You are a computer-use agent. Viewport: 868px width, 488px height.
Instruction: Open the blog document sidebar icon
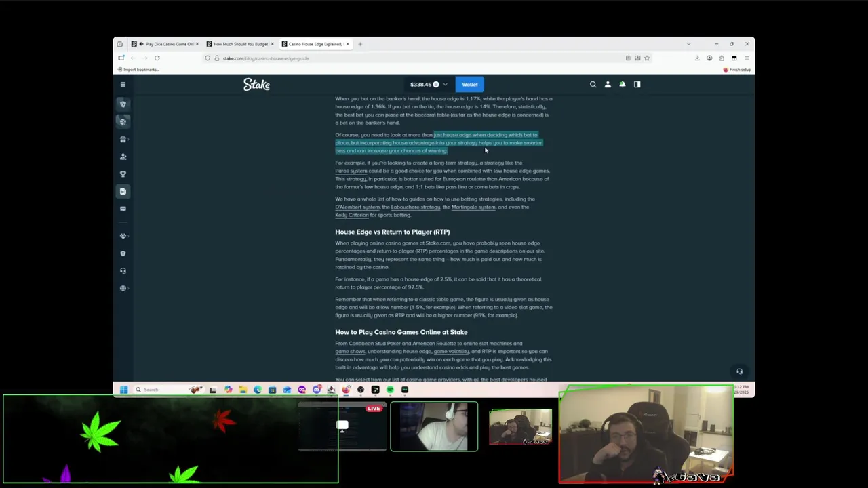point(123,191)
